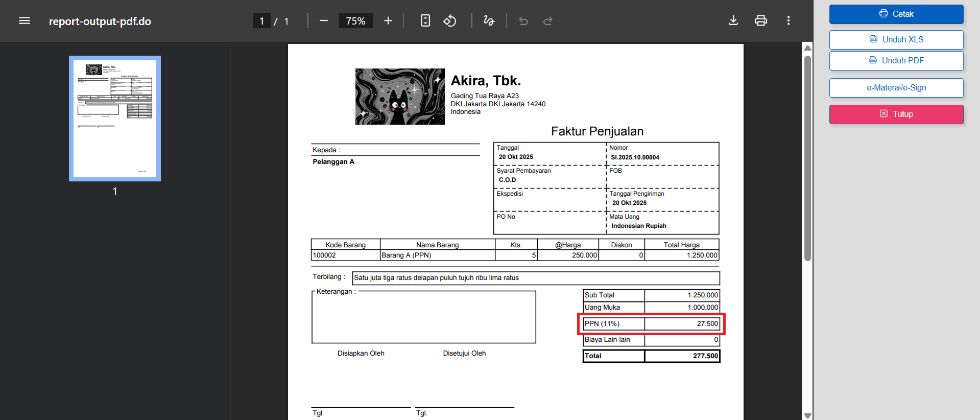
Task: Toggle the sidebar menu hamburger icon
Action: pos(25,21)
